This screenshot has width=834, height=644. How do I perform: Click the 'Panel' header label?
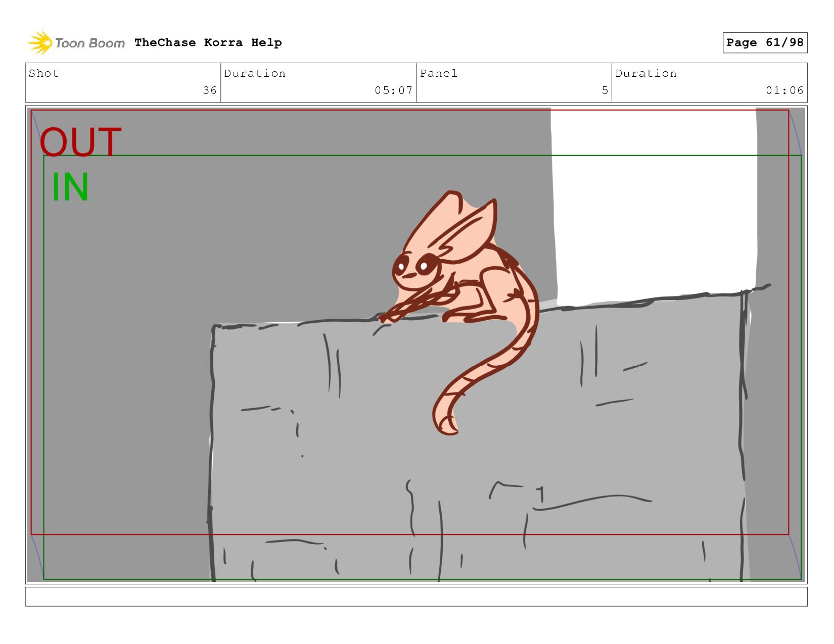(x=439, y=74)
